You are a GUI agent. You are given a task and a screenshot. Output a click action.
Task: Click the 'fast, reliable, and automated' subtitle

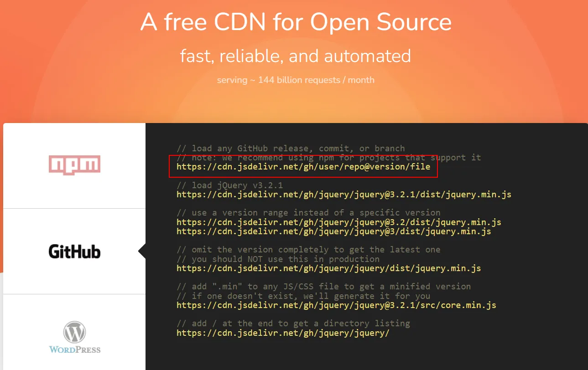(x=296, y=56)
